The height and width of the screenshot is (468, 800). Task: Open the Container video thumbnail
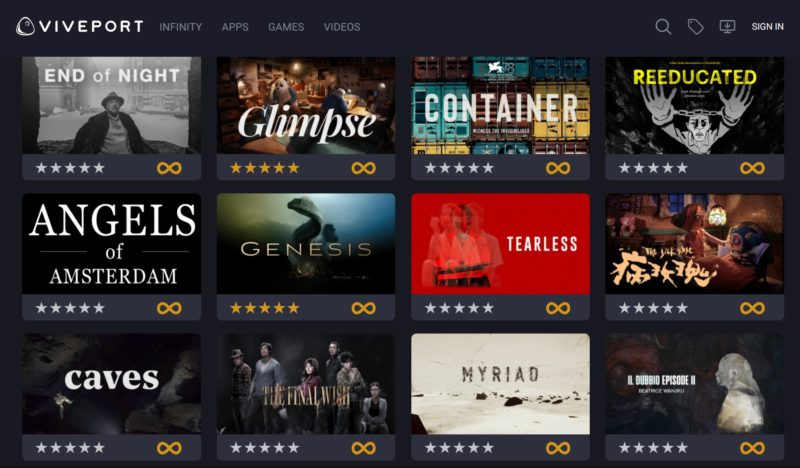[501, 105]
